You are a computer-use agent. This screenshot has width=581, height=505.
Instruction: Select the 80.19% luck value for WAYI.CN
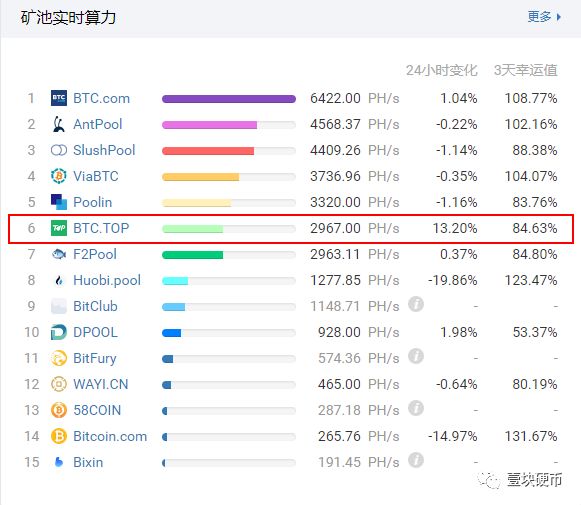535,384
